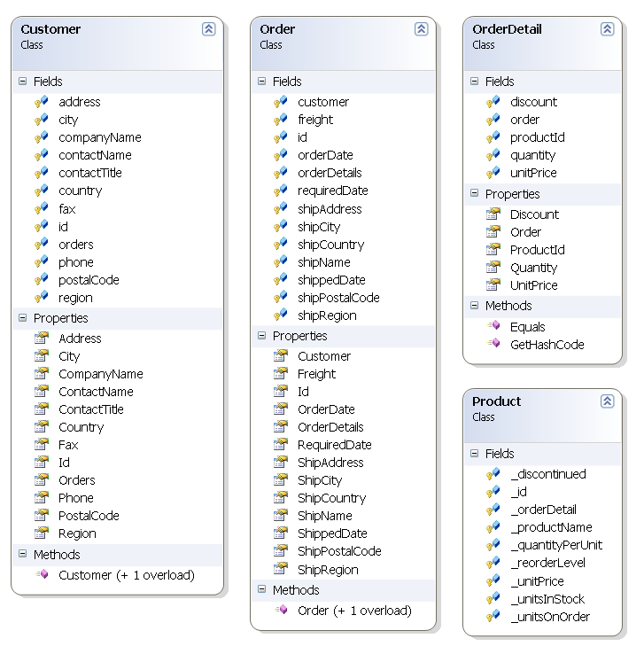
Task: Collapse the Customer class box chevron
Action: (208, 29)
